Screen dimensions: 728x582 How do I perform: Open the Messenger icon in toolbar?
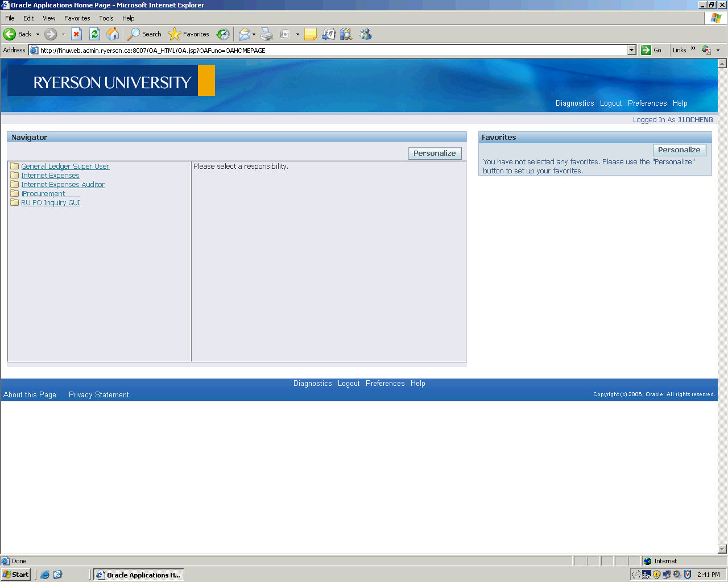[x=365, y=34]
